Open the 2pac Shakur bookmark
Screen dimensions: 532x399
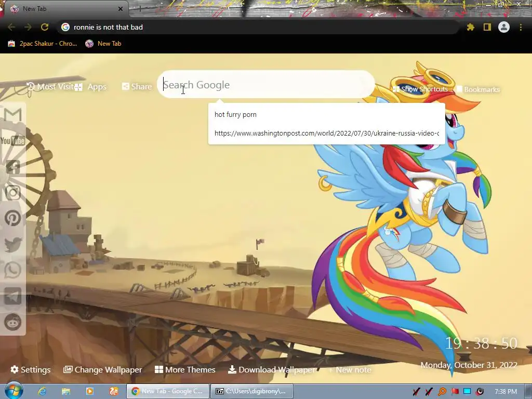43,44
